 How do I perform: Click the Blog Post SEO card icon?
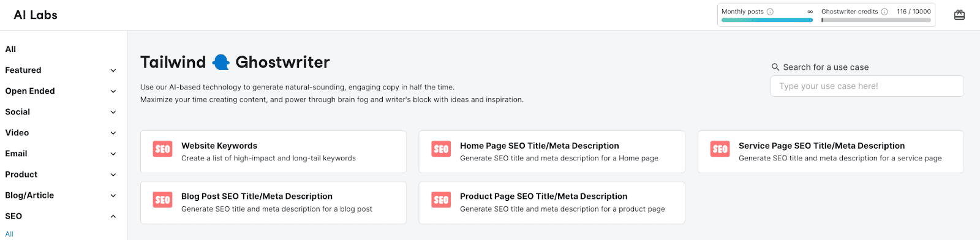162,200
